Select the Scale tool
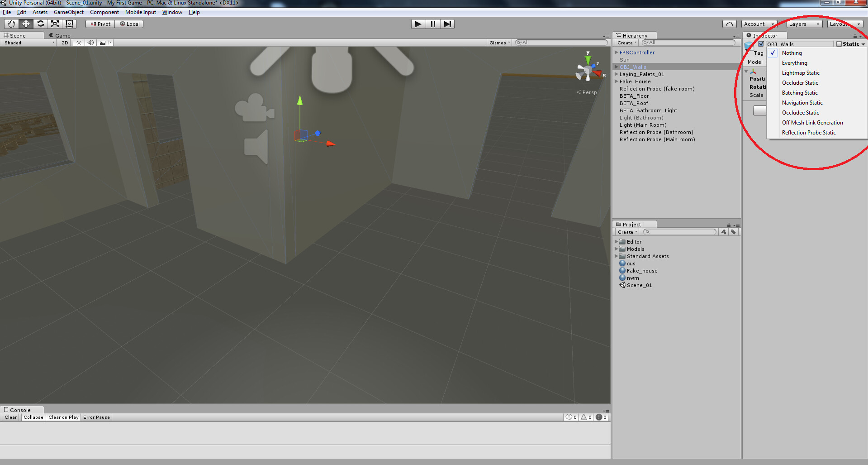The height and width of the screenshot is (465, 868). coord(55,24)
